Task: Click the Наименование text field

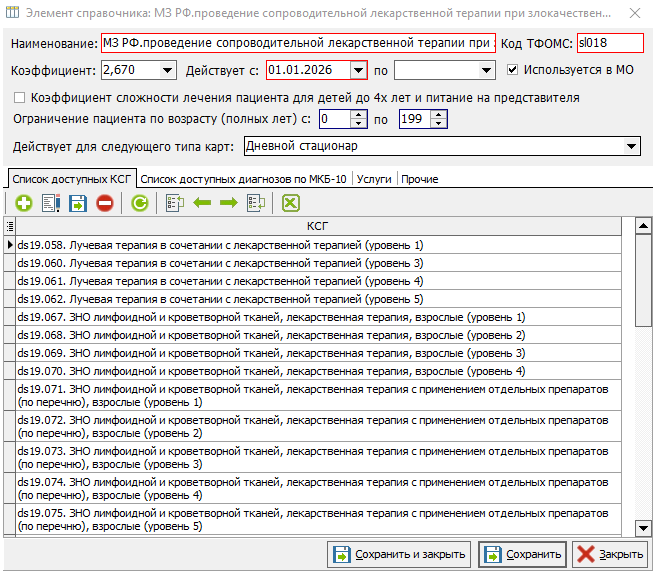Action: coord(298,43)
